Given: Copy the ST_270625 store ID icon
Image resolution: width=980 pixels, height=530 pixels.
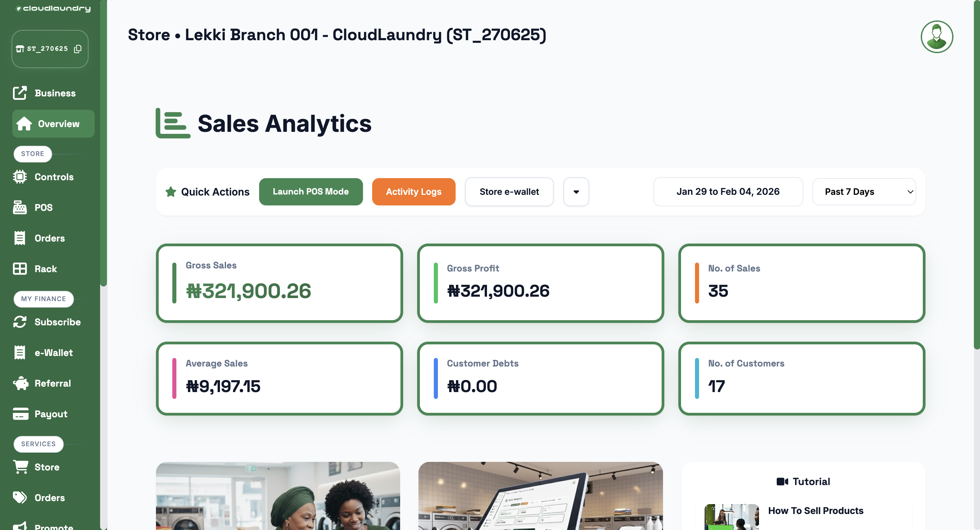Looking at the screenshot, I should pyautogui.click(x=78, y=49).
